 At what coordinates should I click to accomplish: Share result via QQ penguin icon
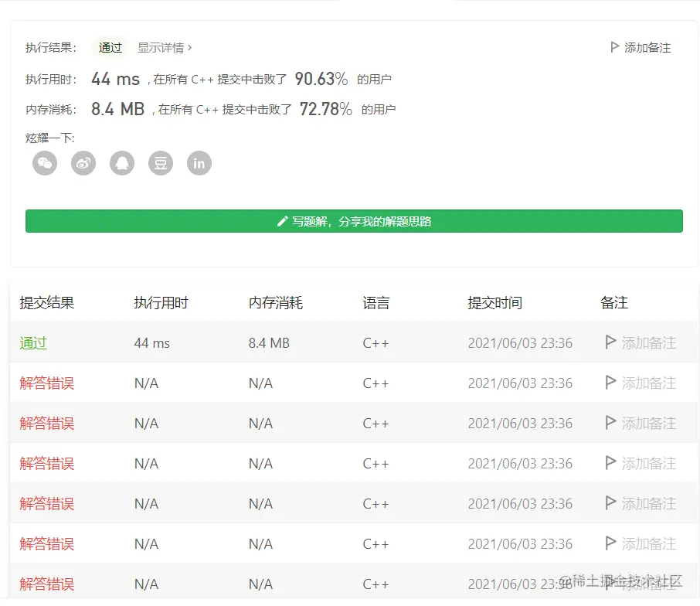tap(122, 163)
